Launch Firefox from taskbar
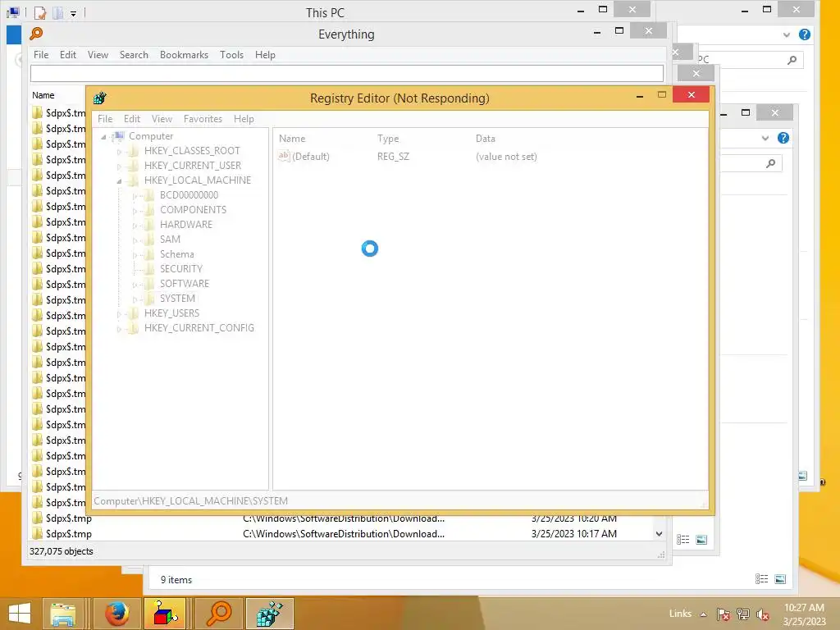 tap(116, 614)
